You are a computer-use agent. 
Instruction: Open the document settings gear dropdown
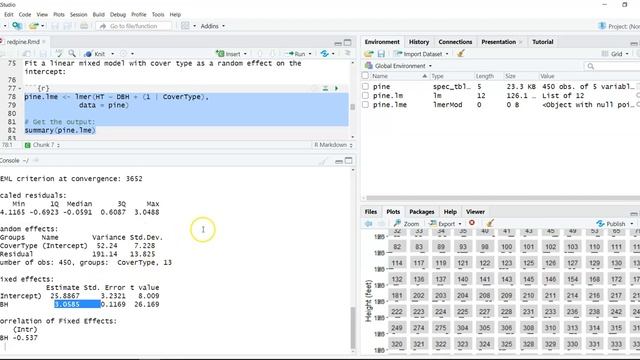click(x=127, y=54)
